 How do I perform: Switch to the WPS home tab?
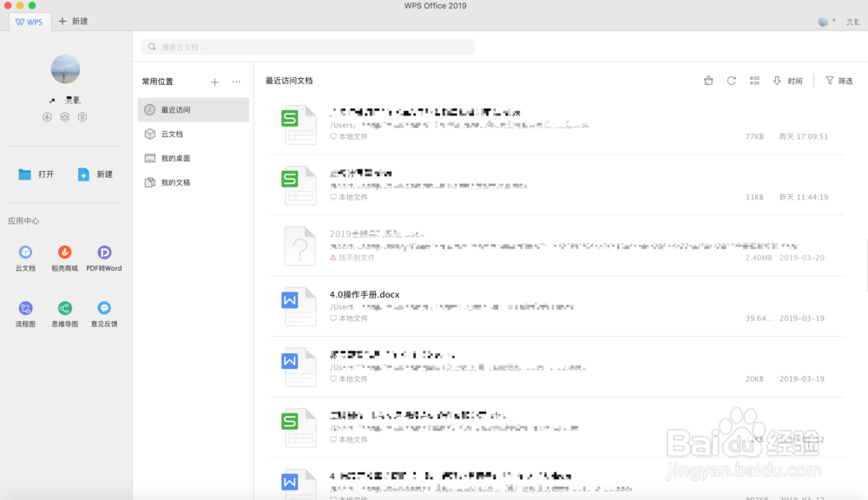[30, 22]
